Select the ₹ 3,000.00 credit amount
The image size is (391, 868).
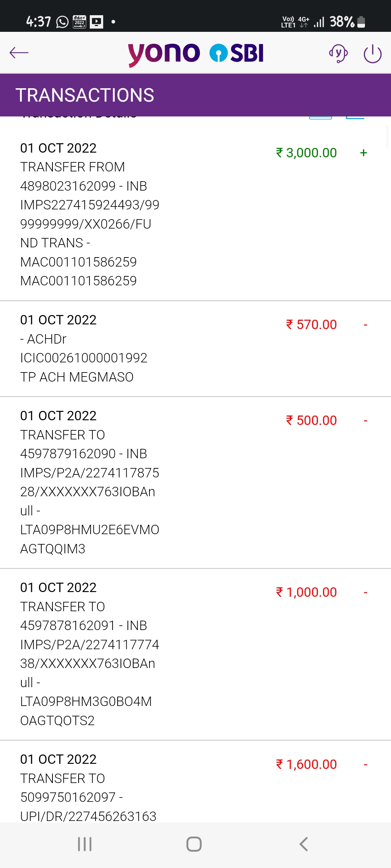[x=306, y=153]
